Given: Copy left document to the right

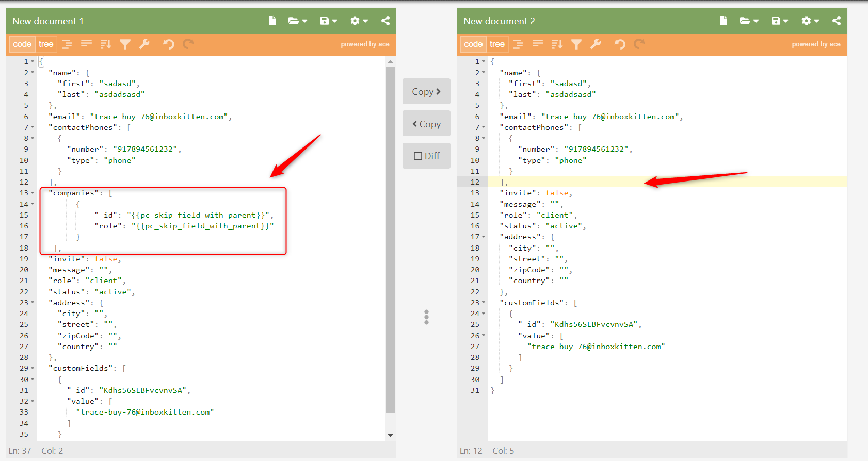Looking at the screenshot, I should coord(426,91).
